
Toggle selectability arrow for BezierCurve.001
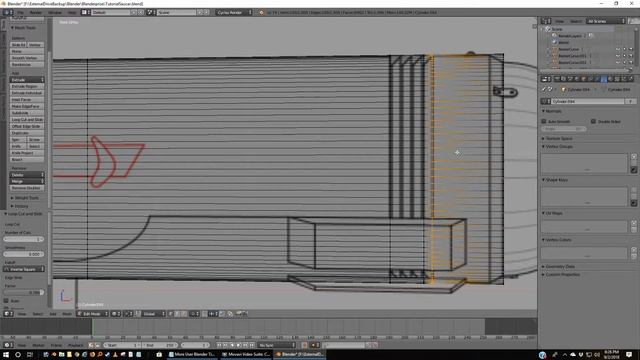624,56
